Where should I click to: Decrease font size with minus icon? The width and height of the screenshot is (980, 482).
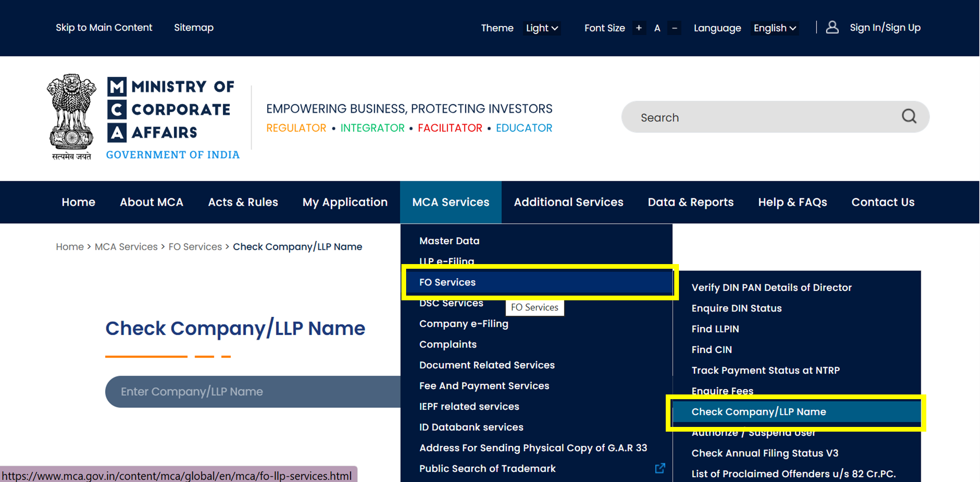(674, 28)
